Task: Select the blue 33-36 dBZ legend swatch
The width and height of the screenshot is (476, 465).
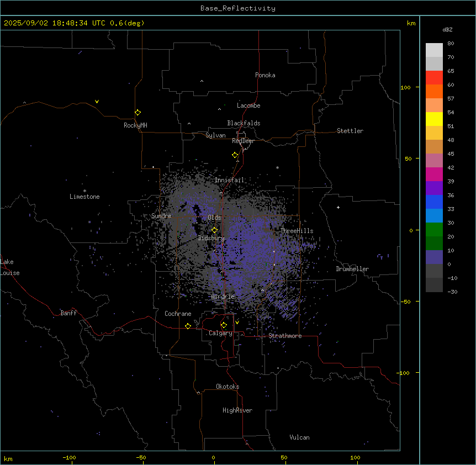Action: click(x=434, y=202)
